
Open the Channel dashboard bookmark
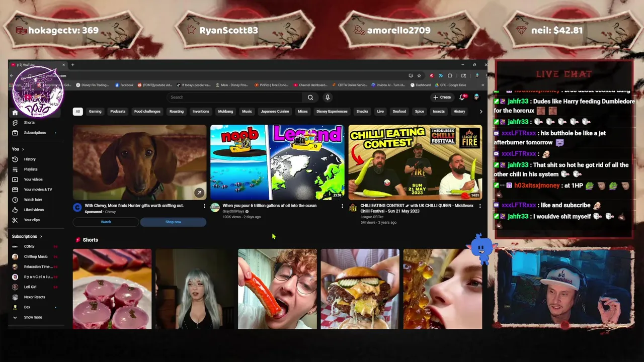(x=310, y=85)
